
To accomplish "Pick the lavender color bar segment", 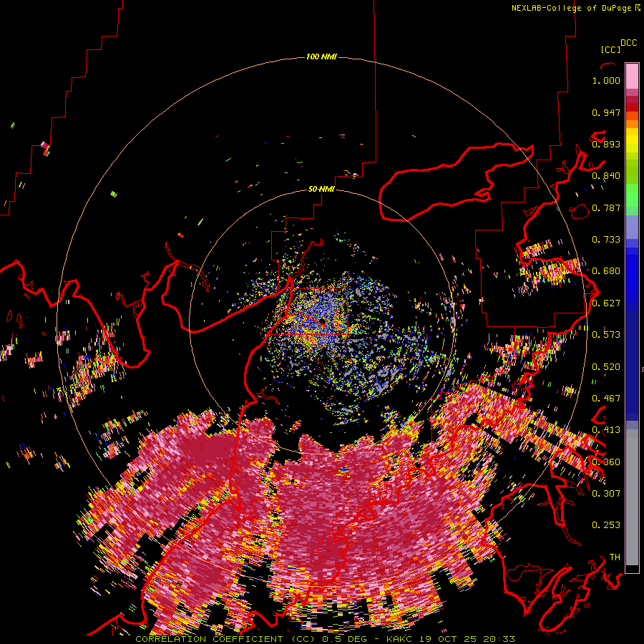I will [x=632, y=227].
